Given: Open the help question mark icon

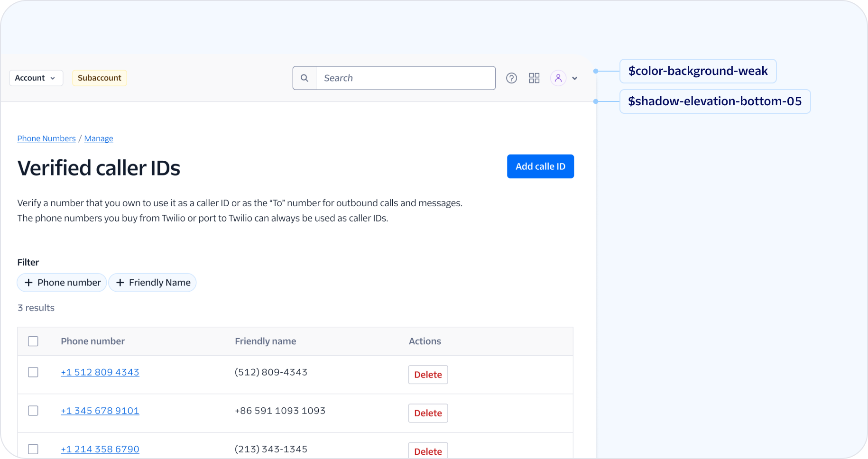Looking at the screenshot, I should click(x=511, y=78).
